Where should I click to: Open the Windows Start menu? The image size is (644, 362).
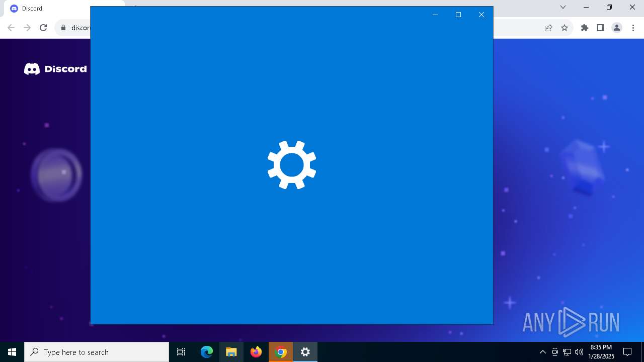coord(12,352)
